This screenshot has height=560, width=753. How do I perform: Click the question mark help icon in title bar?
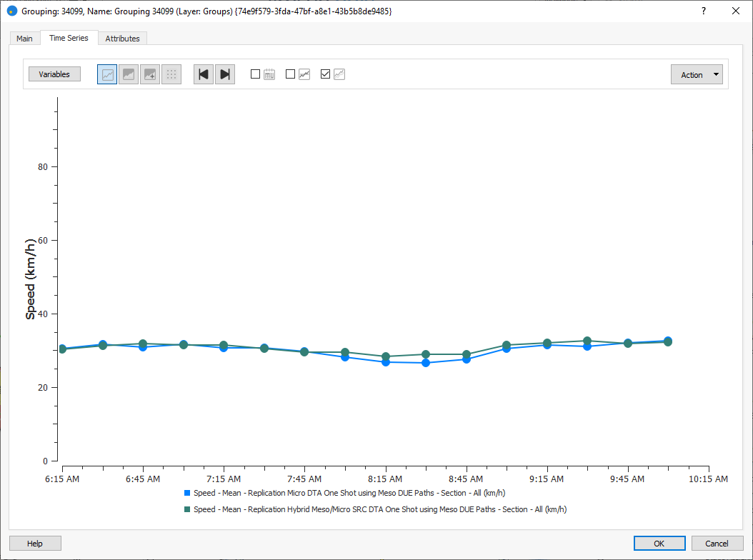click(x=703, y=11)
